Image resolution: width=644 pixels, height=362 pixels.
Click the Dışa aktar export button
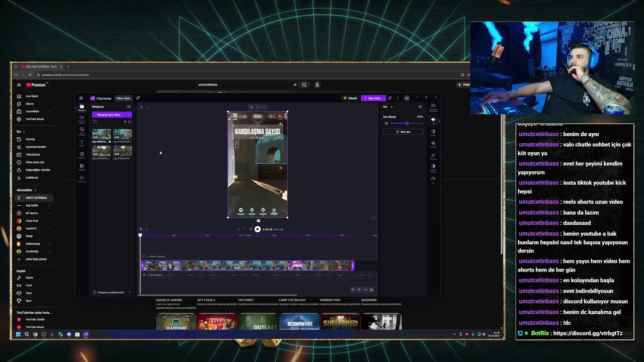tap(373, 98)
